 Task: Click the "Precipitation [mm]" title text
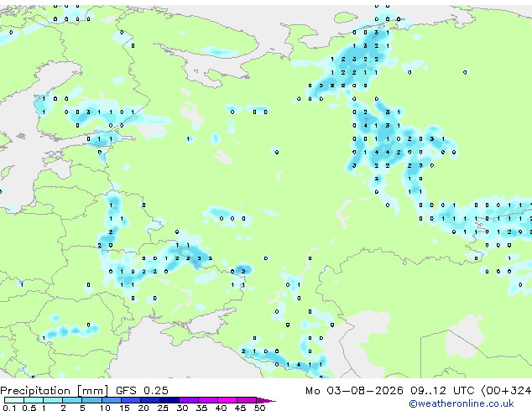tap(55, 391)
